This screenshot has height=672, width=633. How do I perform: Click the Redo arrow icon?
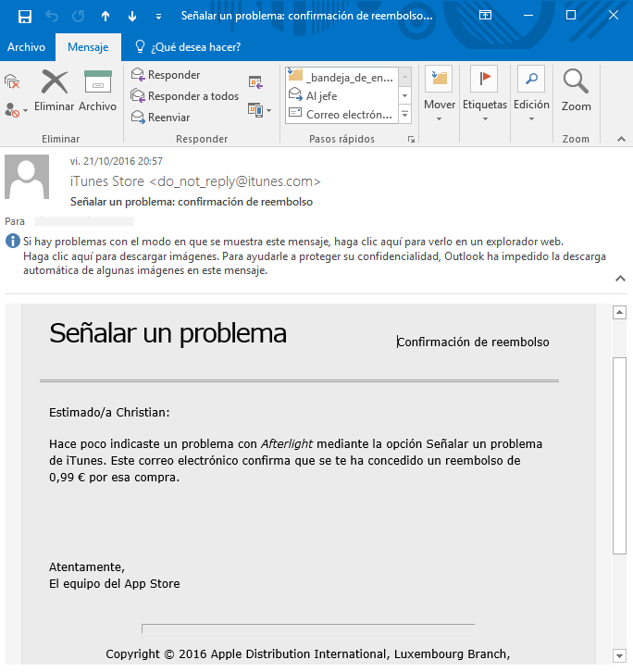pyautogui.click(x=79, y=17)
